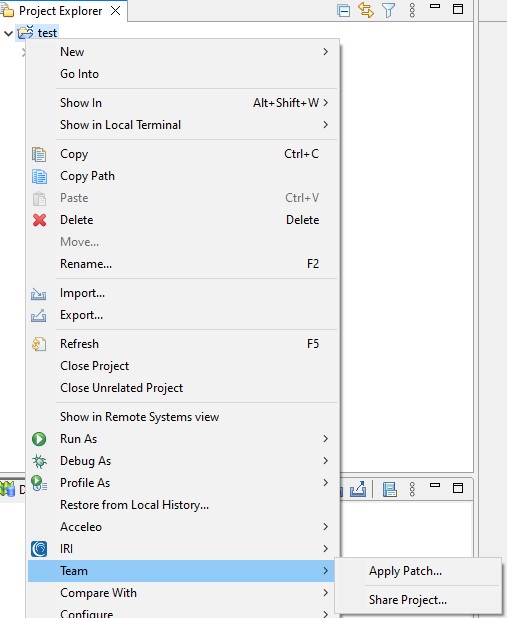
Task: Click the Refresh icon
Action: (x=39, y=344)
